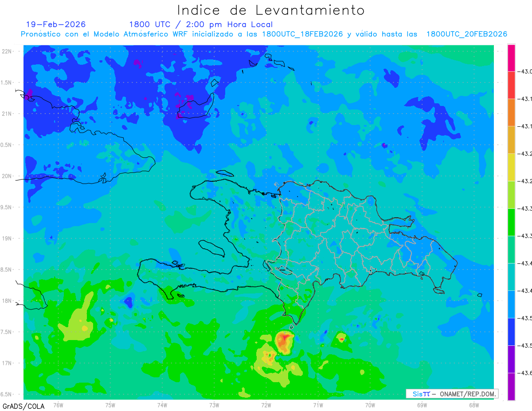Click the royal blue color bar segment

pyautogui.click(x=511, y=331)
